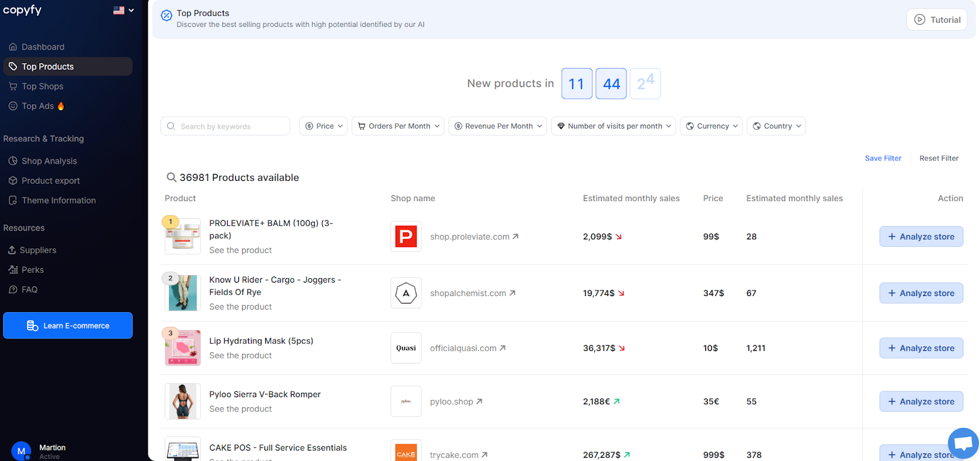Image resolution: width=980 pixels, height=461 pixels.
Task: Click Reset Filter link
Action: coord(939,158)
